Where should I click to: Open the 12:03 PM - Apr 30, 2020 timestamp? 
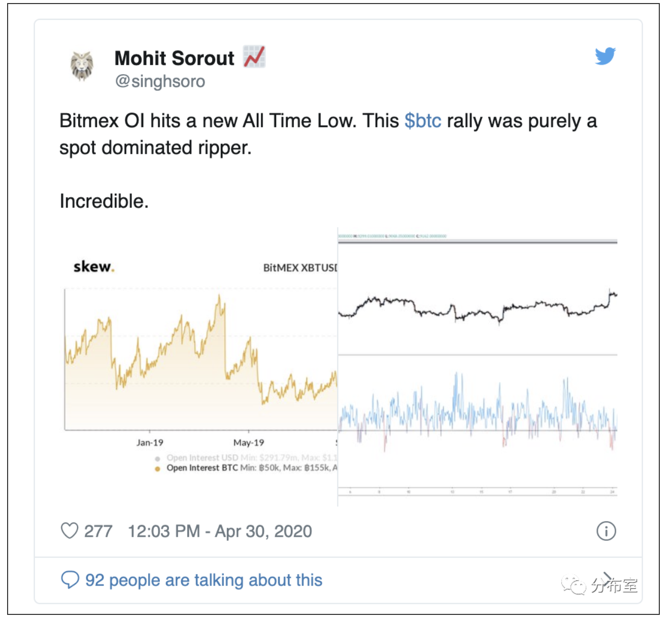click(x=220, y=531)
